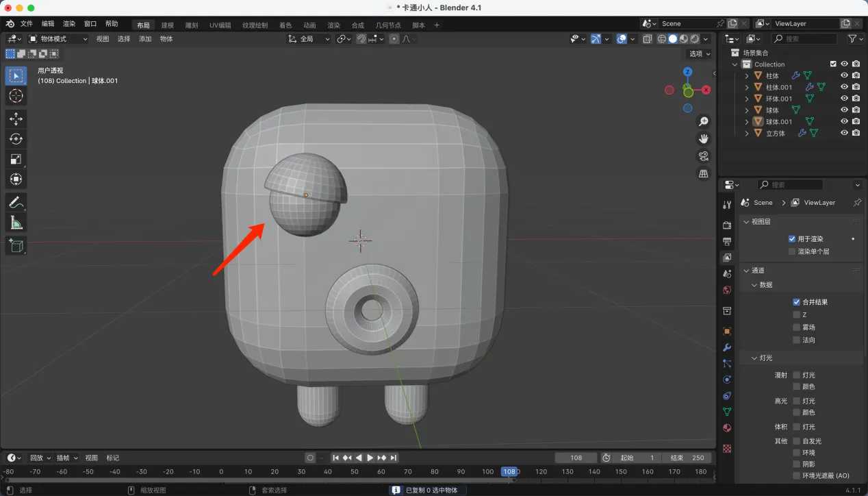This screenshot has height=496, width=868.
Task: Open the 物体模式 mode dropdown
Action: [58, 39]
